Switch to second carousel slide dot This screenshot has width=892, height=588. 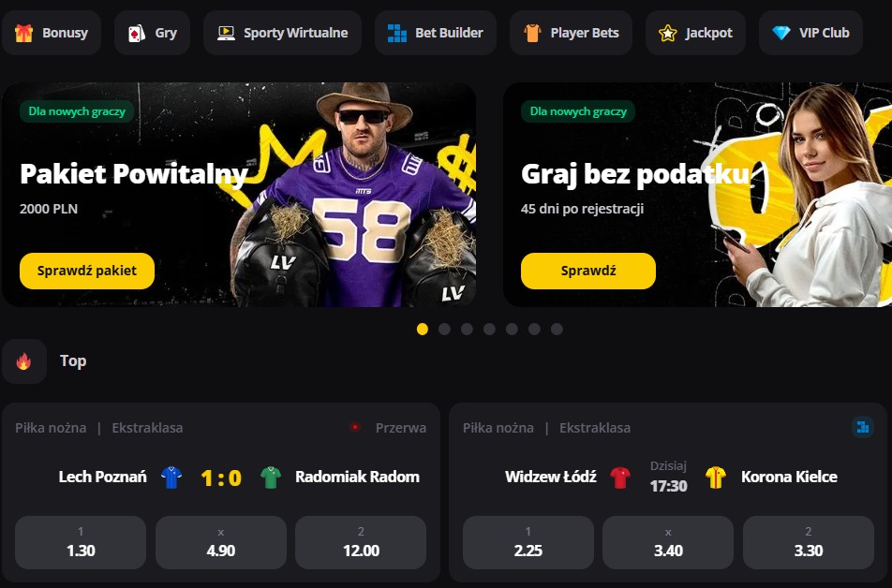coord(445,330)
